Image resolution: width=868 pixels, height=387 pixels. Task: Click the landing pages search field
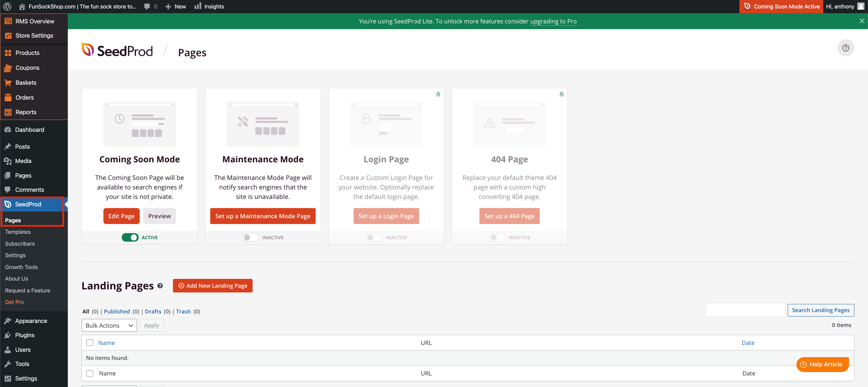point(745,310)
